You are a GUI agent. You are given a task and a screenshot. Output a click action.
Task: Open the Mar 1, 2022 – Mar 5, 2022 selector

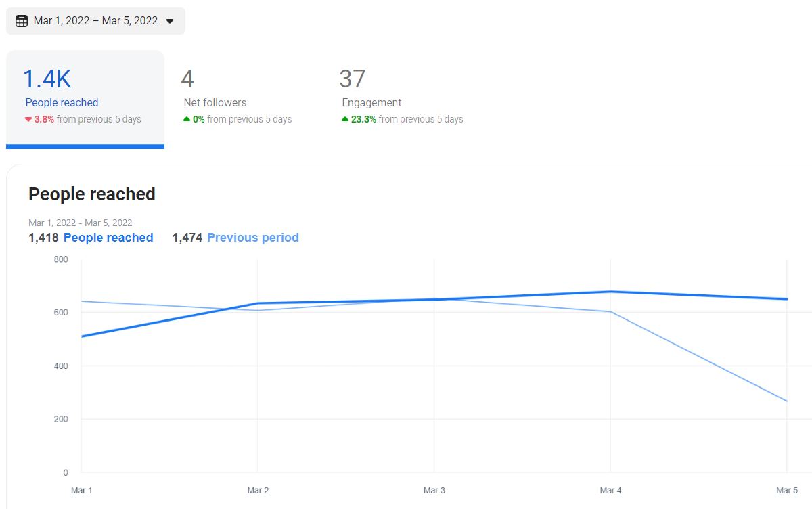coord(95,21)
